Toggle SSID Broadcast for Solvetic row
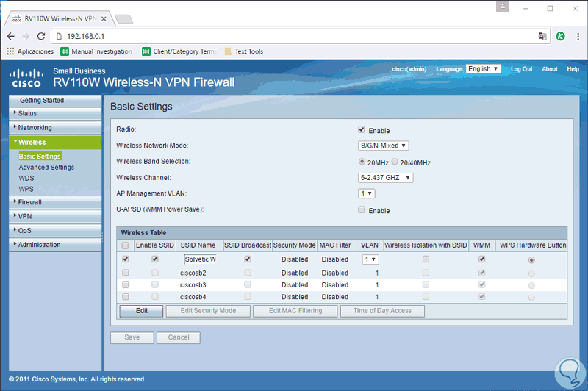Viewport: 588px width, 391px height. 248,259
